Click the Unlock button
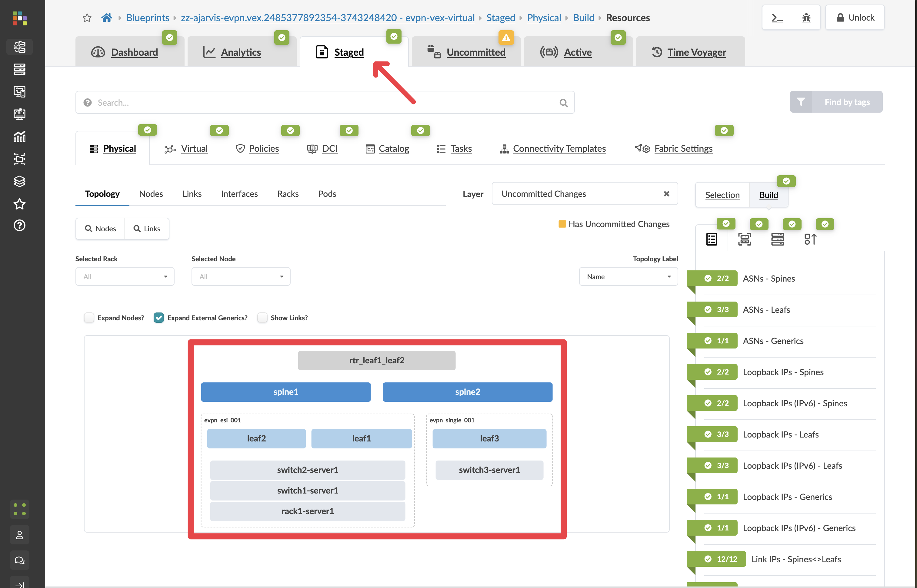Image resolution: width=917 pixels, height=588 pixels. coord(855,17)
